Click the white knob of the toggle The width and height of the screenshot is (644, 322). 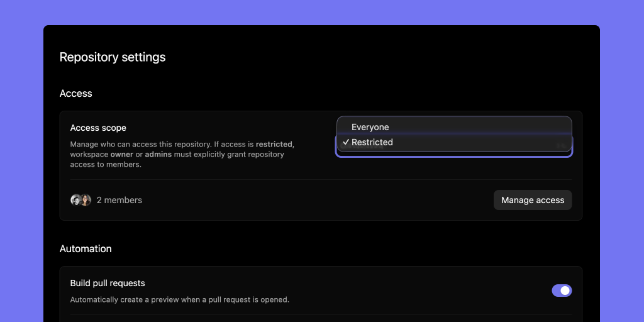click(565, 291)
